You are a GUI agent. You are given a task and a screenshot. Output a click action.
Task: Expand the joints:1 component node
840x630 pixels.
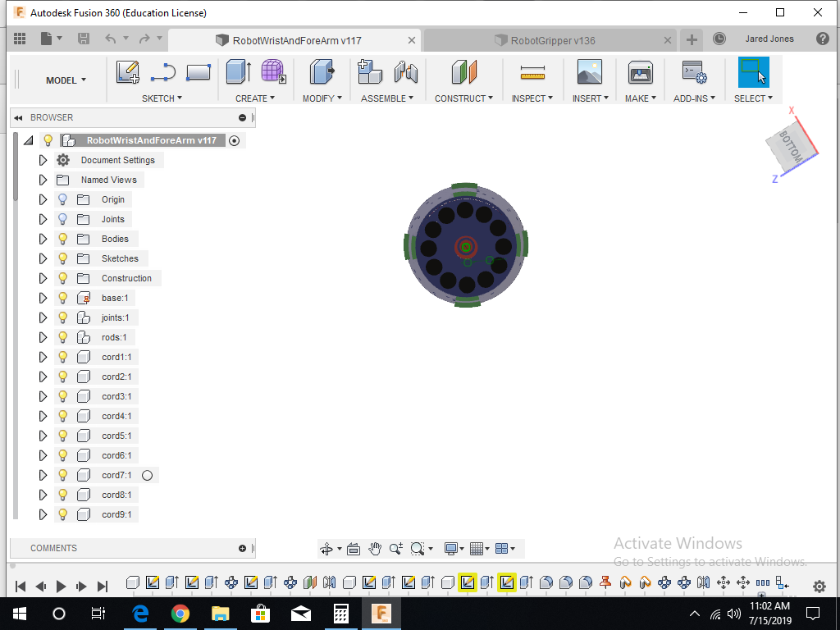tap(43, 317)
